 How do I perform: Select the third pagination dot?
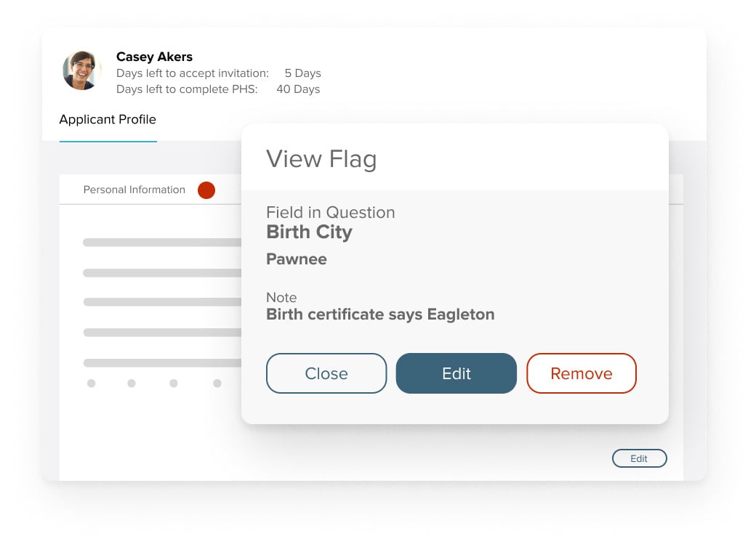pyautogui.click(x=173, y=383)
